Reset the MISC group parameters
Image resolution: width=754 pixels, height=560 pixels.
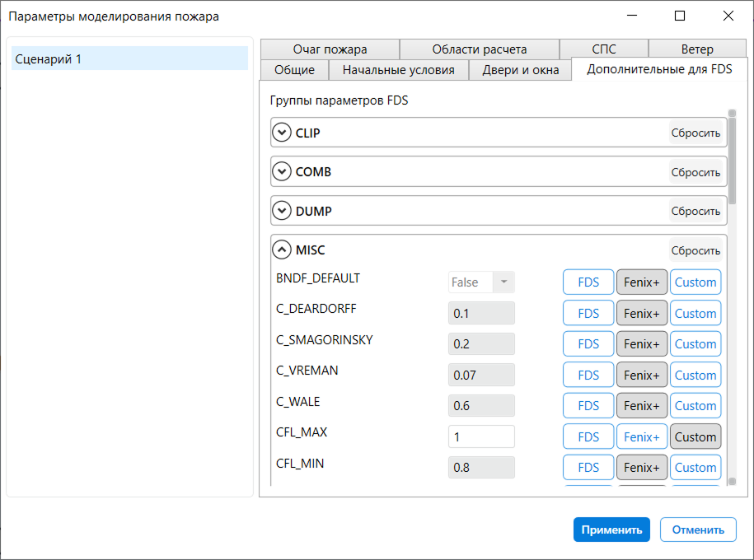click(x=695, y=250)
